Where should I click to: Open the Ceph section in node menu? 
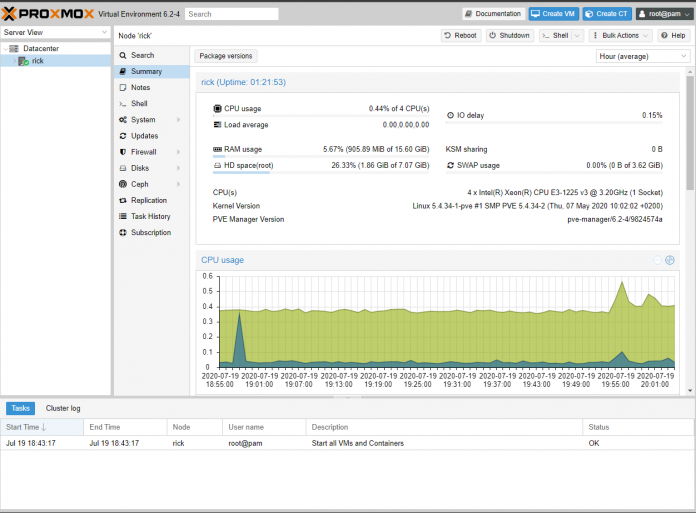[x=139, y=184]
